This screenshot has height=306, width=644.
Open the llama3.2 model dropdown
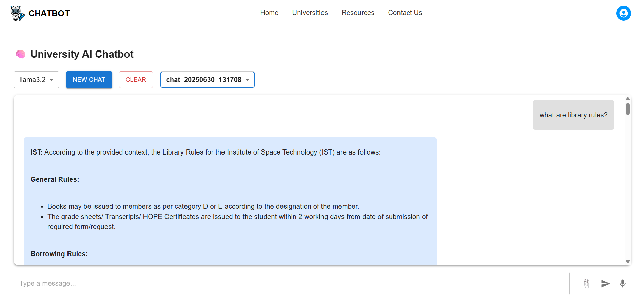pos(36,80)
